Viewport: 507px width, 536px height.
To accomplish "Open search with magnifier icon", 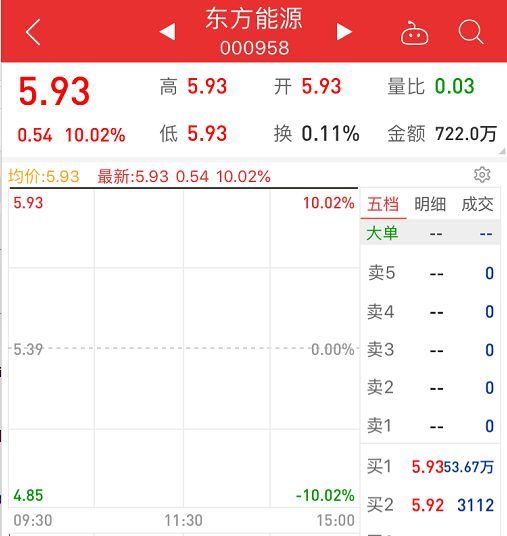I will point(471,32).
